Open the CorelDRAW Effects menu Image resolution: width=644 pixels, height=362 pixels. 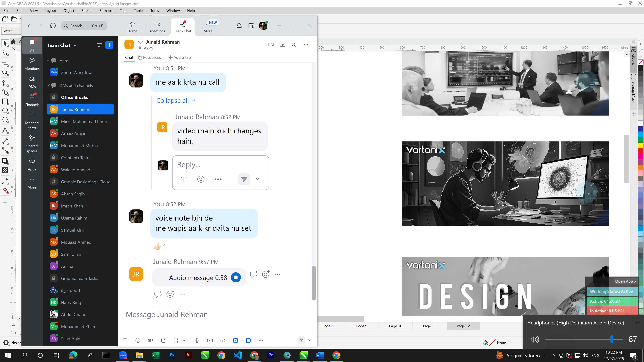pos(87,11)
